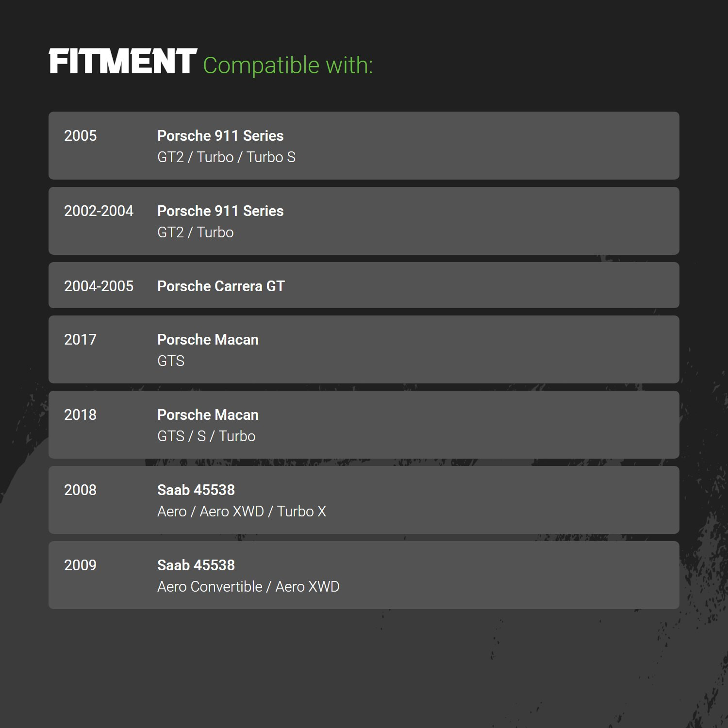This screenshot has height=728, width=728.
Task: Select the 2017 Porsche Macan row
Action: tap(364, 349)
